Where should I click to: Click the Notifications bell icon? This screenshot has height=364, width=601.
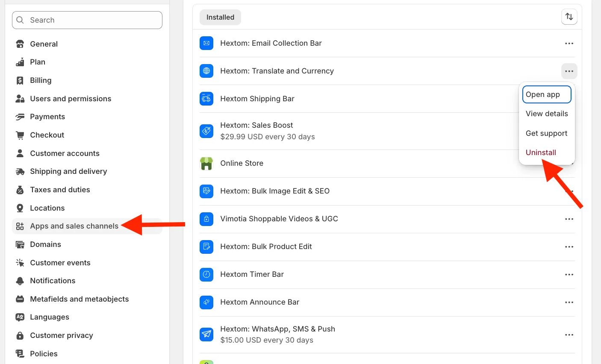point(20,281)
